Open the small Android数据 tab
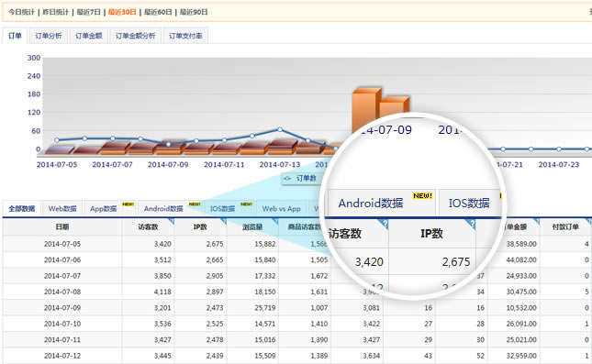 [163, 209]
